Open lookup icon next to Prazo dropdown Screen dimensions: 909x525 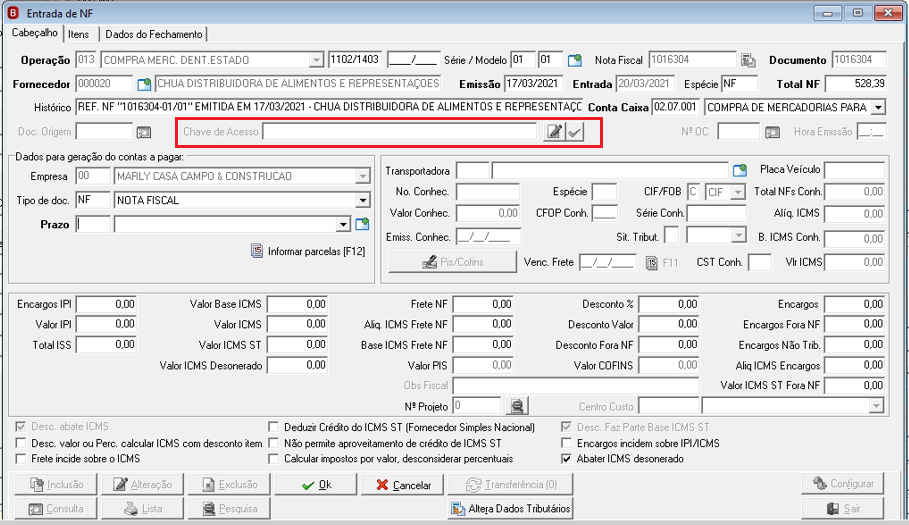tap(362, 224)
